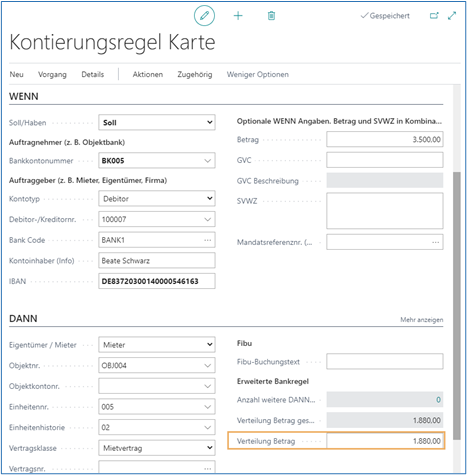The image size is (467, 475).
Task: Click the pencil edit icon
Action: pos(204,15)
